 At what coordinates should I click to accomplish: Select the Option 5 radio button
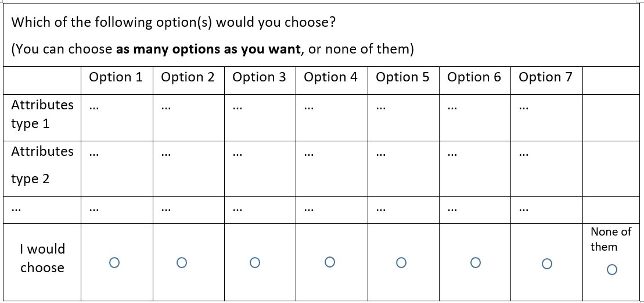tap(401, 262)
